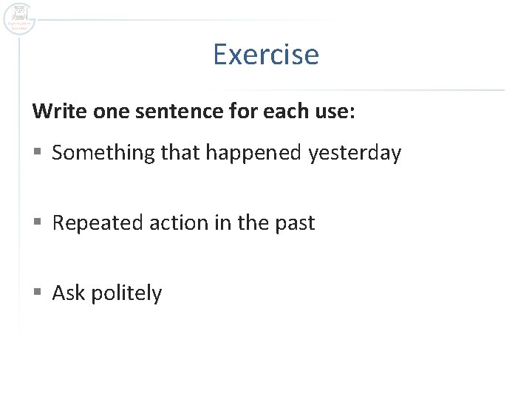Screen dimensions: 532x399
Task: Click the faint logo caption text
Action: click(x=19, y=25)
